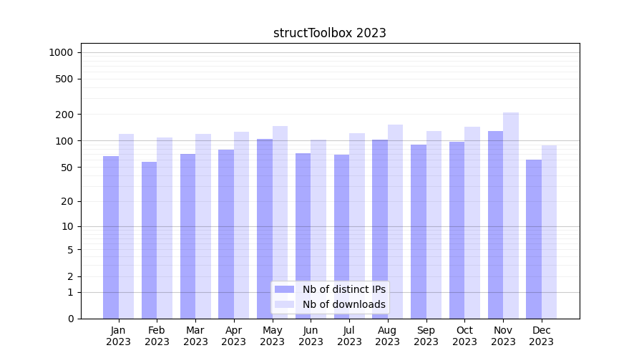Click the 'Nb of downloads' legend color swatch
644x358 pixels.
click(284, 304)
